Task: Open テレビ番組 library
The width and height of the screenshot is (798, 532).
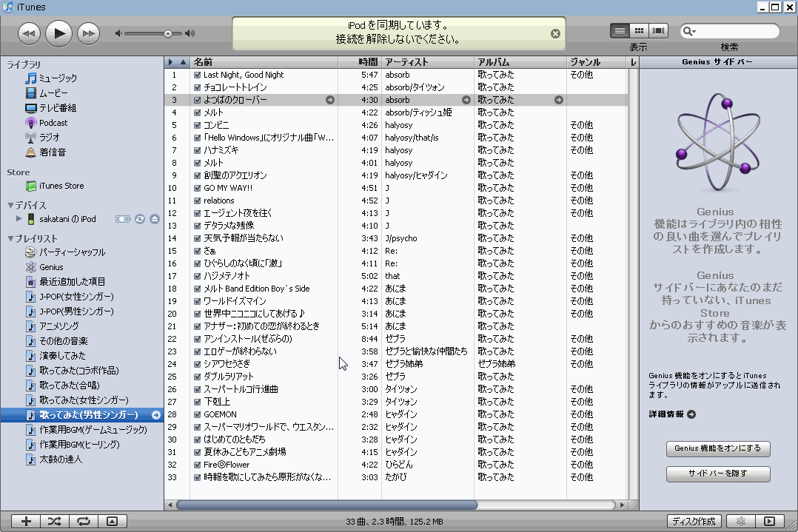Action: (x=50, y=108)
